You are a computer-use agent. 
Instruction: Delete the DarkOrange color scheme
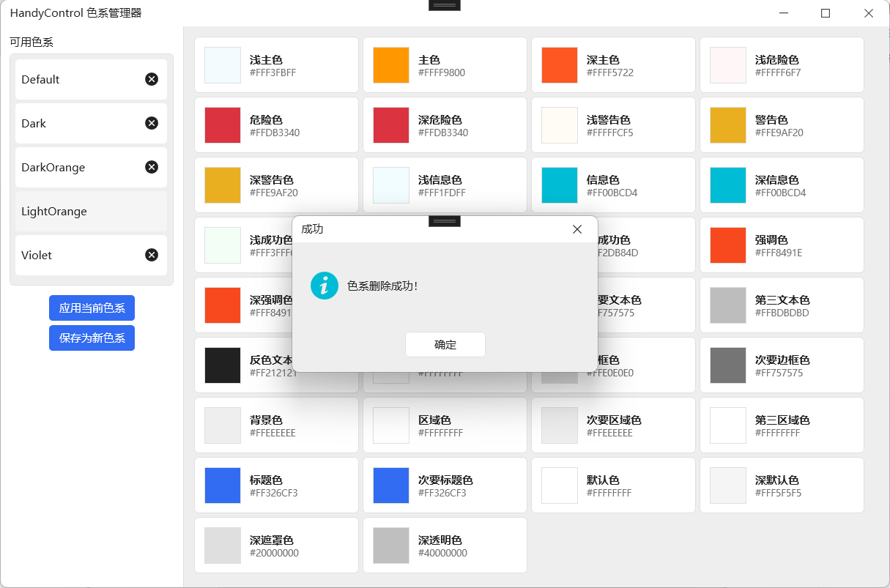(152, 167)
